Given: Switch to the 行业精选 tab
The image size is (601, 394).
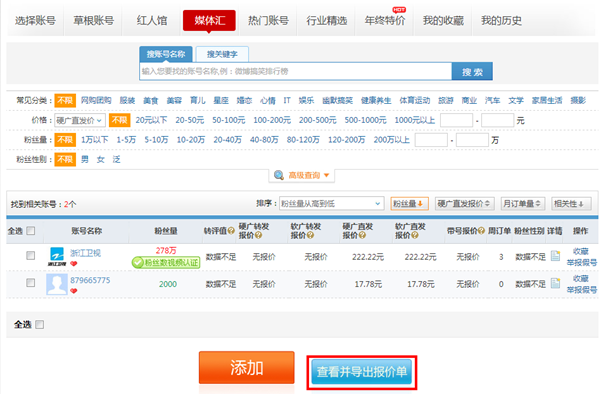Looking at the screenshot, I should point(327,21).
